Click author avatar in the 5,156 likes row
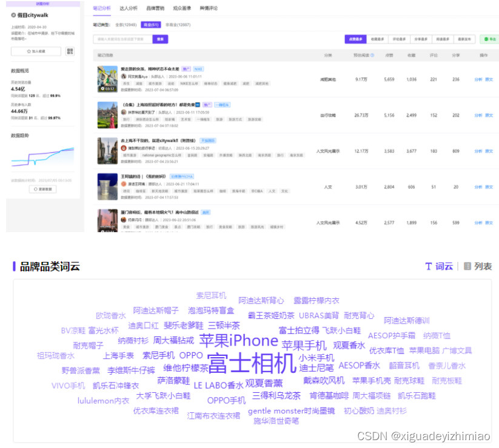The image size is (499, 448). point(124,112)
